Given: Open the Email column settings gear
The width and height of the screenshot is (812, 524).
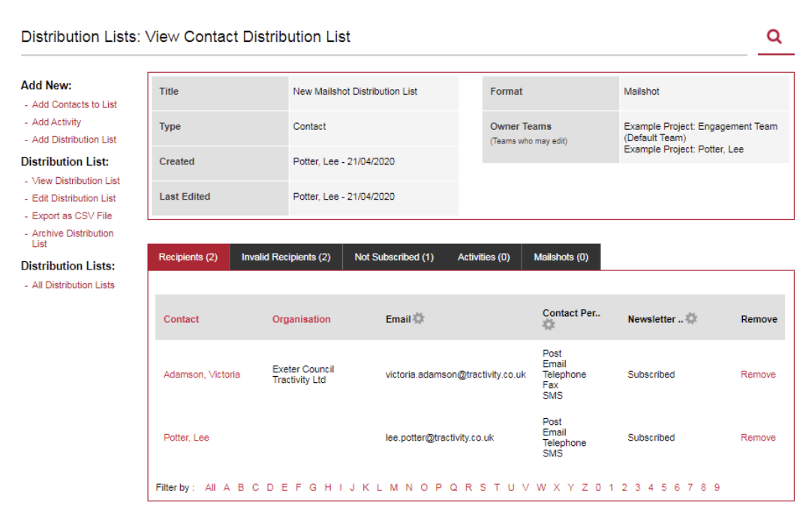Looking at the screenshot, I should pyautogui.click(x=419, y=318).
